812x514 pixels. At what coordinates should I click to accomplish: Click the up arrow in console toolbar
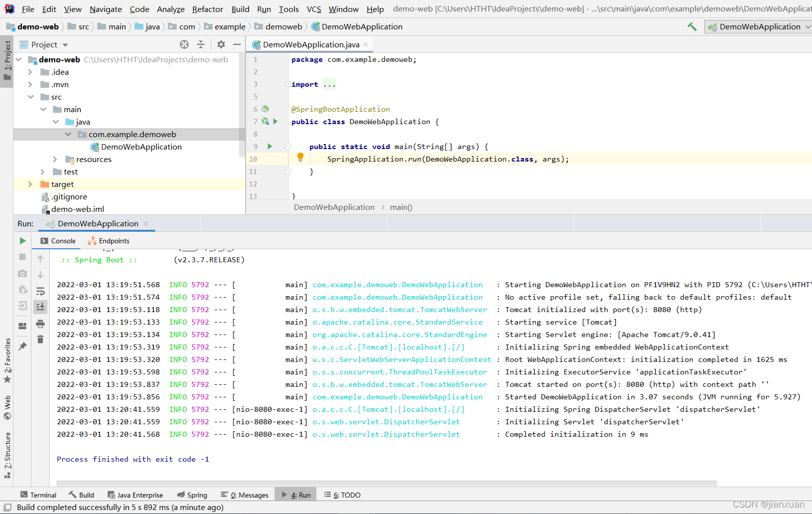click(x=40, y=259)
